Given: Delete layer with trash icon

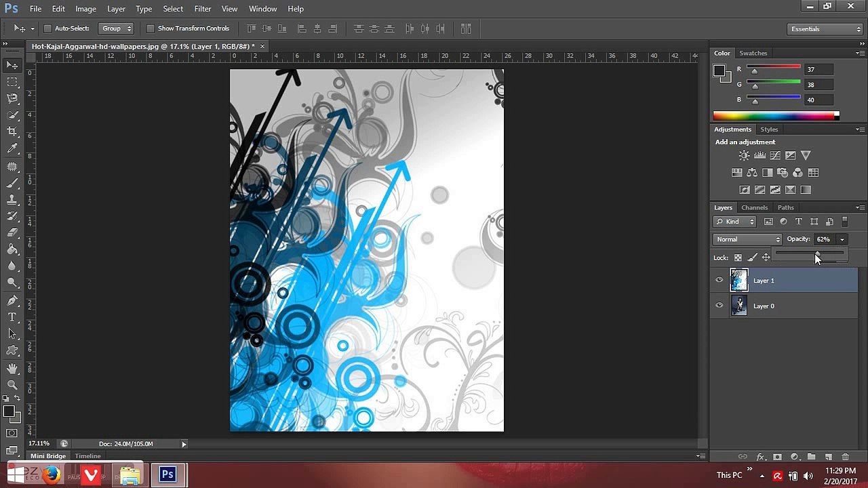Looking at the screenshot, I should [x=845, y=457].
